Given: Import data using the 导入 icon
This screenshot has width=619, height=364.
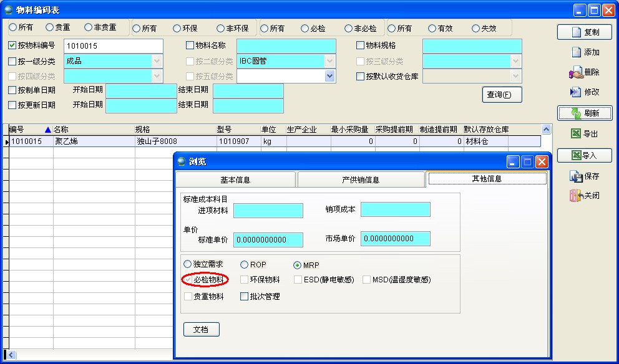Looking at the screenshot, I should (584, 156).
